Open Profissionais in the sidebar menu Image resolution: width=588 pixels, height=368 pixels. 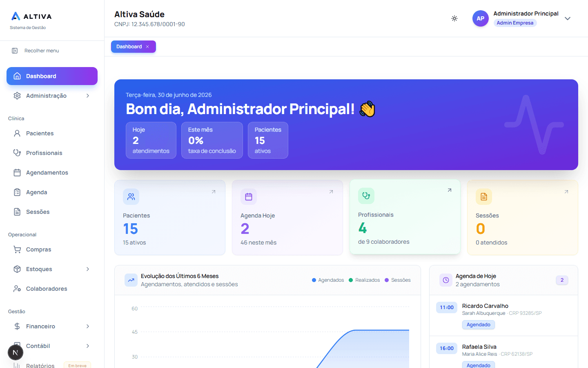click(52, 153)
